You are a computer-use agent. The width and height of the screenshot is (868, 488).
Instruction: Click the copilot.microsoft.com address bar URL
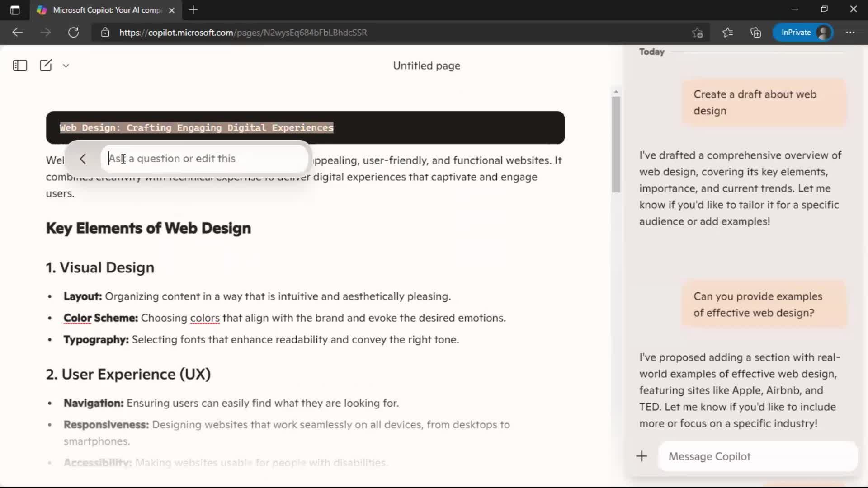[243, 33]
